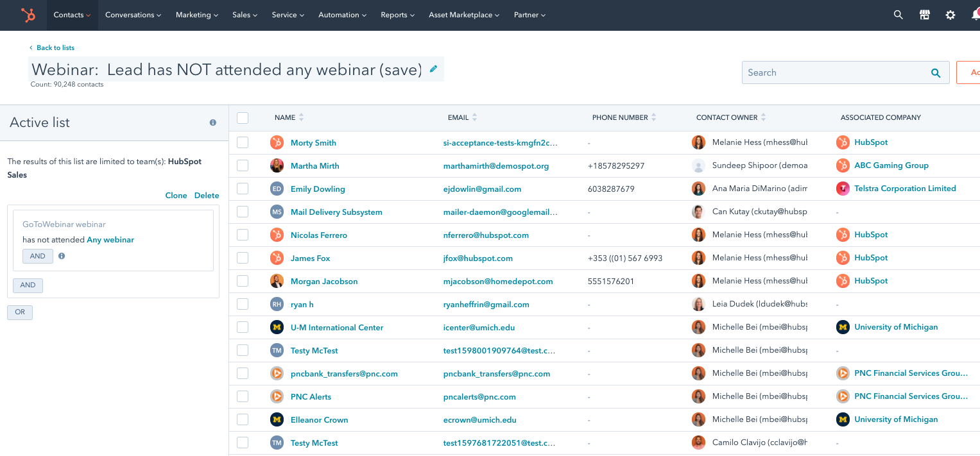Image resolution: width=980 pixels, height=456 pixels.
Task: Click the inner AND button in filter
Action: pos(38,256)
